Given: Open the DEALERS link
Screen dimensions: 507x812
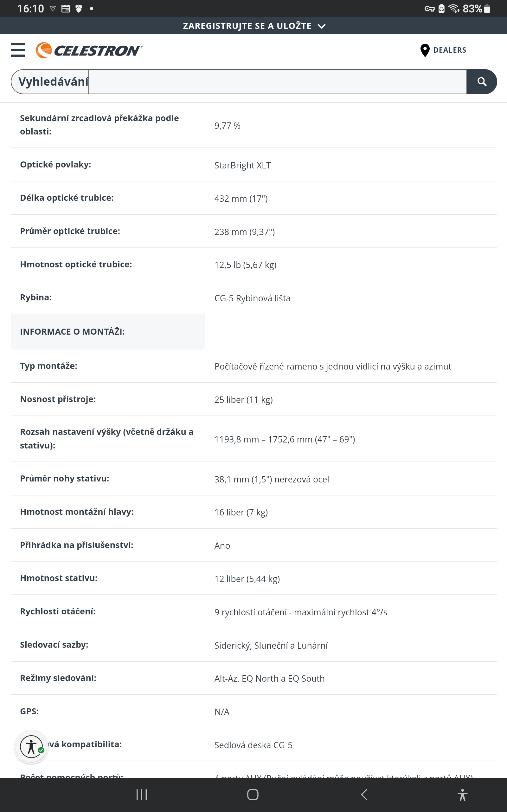Looking at the screenshot, I should [449, 50].
